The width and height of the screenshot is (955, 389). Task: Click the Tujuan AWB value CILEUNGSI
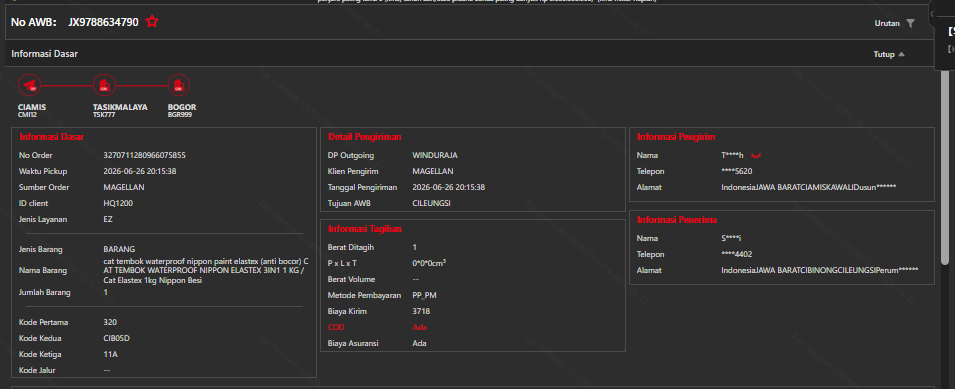[431, 203]
